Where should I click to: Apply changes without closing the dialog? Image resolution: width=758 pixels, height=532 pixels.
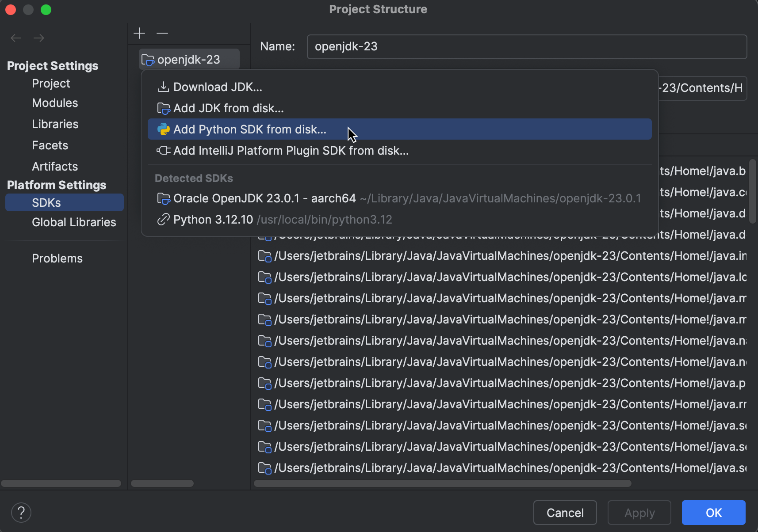(639, 512)
